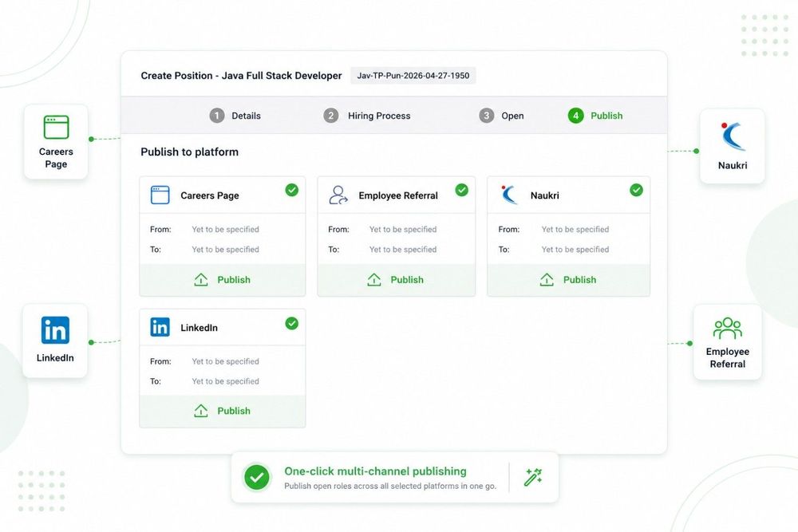
Task: Publish the position to Careers Page
Action: point(223,280)
